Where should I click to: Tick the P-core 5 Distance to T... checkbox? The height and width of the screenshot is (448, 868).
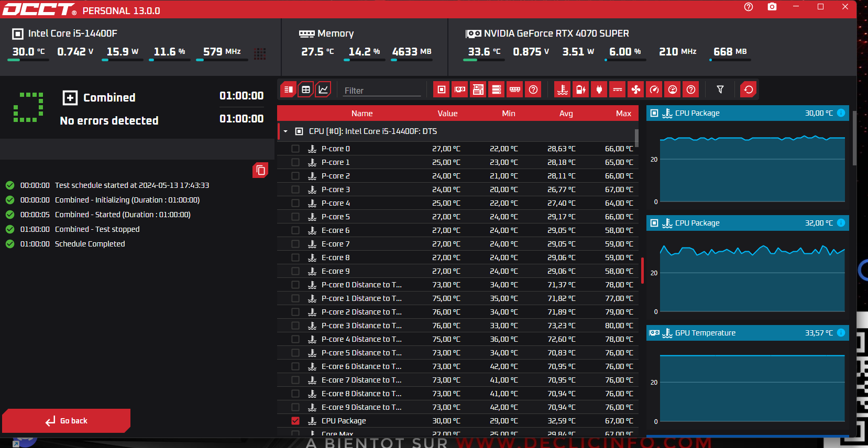pos(295,353)
